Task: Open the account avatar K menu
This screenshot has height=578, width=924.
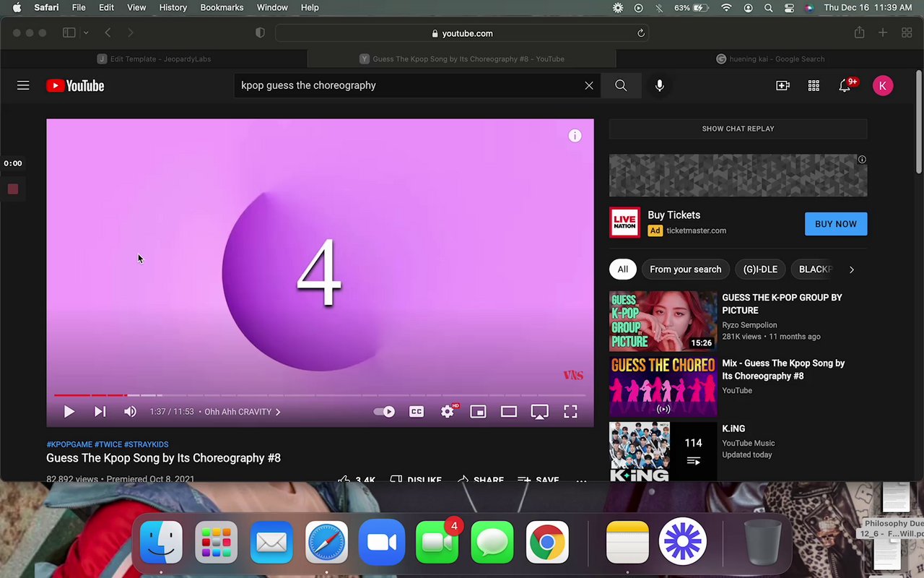Action: pyautogui.click(x=882, y=85)
